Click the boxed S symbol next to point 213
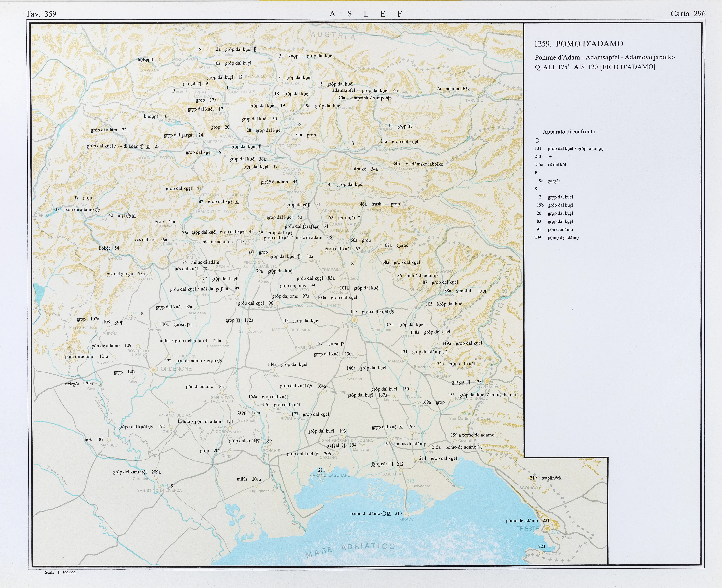The image size is (722, 588). pyautogui.click(x=389, y=514)
